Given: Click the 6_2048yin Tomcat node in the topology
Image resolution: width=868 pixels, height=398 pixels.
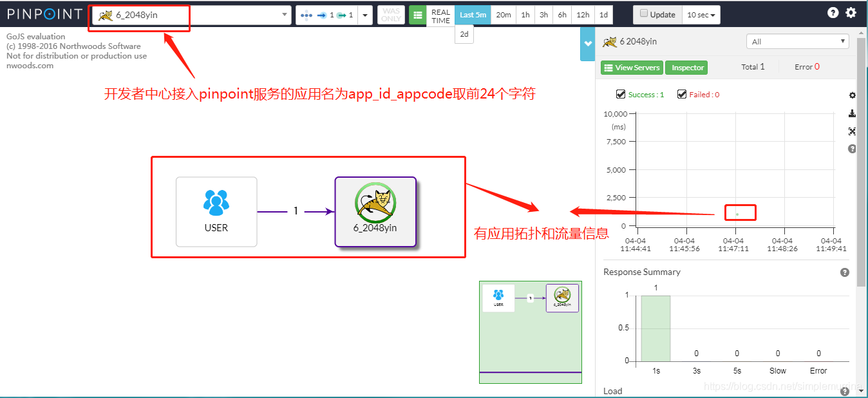Looking at the screenshot, I should (x=375, y=213).
